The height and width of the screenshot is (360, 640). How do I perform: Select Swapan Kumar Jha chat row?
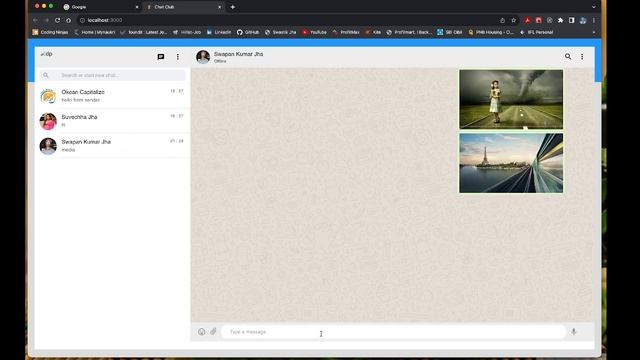point(112,146)
